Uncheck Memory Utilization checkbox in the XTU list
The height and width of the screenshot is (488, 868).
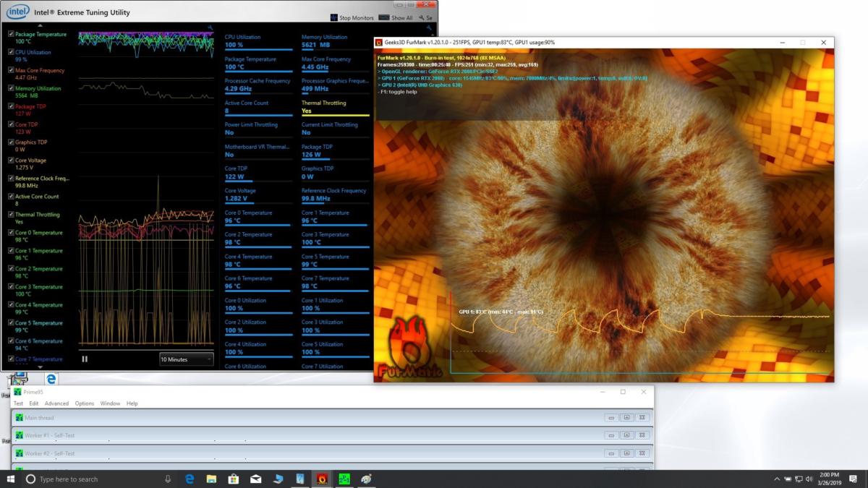click(11, 88)
